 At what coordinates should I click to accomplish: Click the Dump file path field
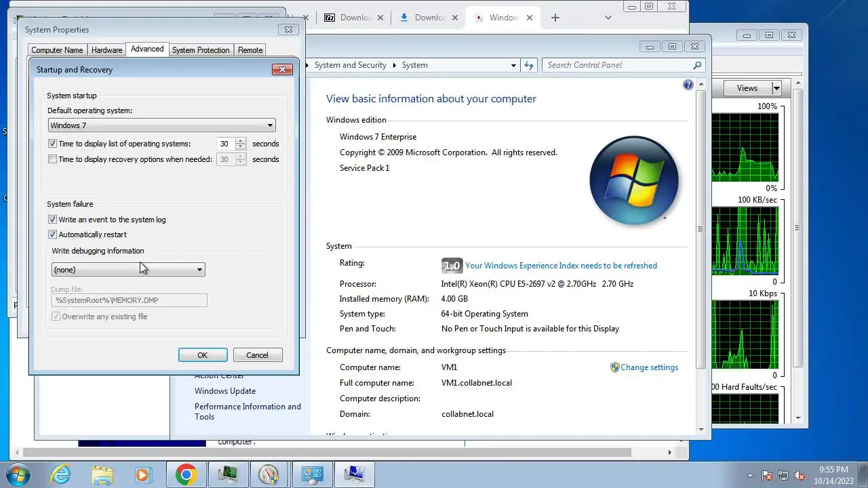[x=129, y=300]
